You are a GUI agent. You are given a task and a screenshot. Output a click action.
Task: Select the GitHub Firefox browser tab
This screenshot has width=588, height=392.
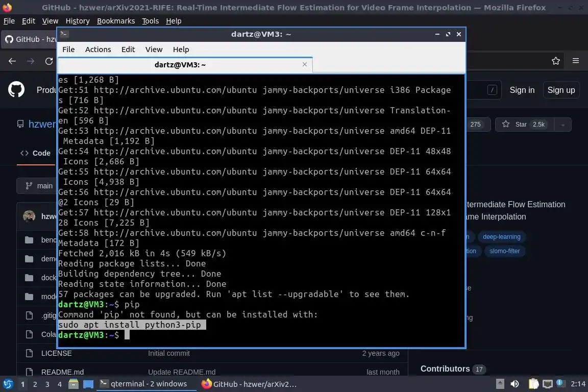tap(30, 39)
